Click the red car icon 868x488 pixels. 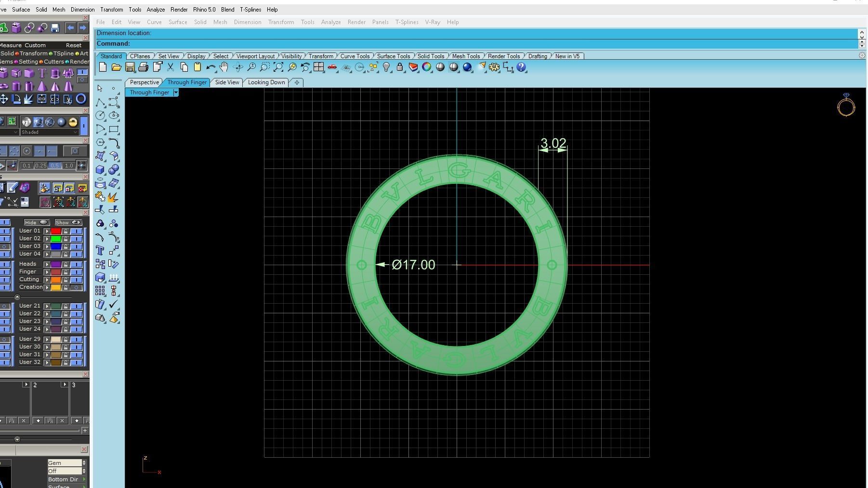(x=332, y=67)
